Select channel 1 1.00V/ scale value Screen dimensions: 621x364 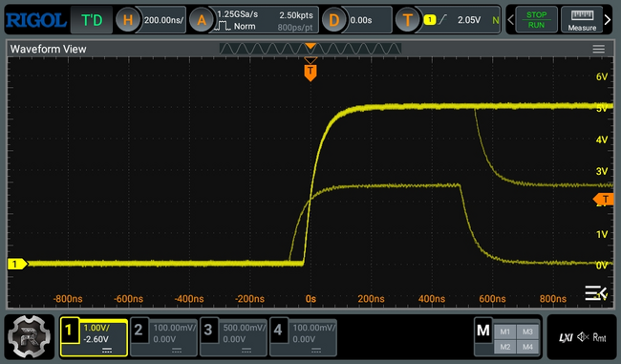[96, 328]
